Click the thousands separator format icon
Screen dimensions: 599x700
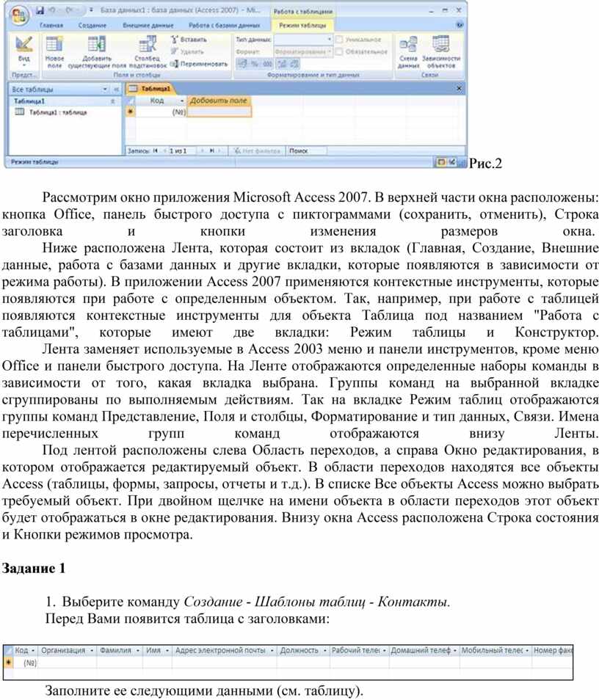[266, 64]
